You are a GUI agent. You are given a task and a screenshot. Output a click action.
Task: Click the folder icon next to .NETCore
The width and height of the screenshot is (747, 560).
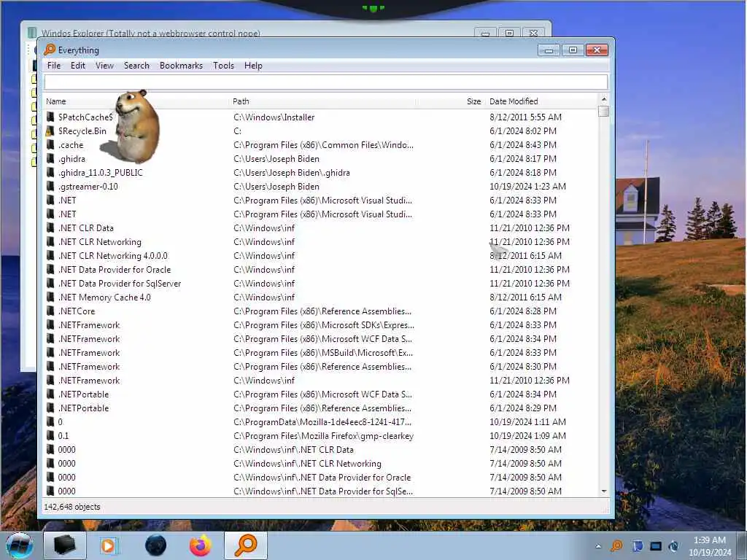50,311
